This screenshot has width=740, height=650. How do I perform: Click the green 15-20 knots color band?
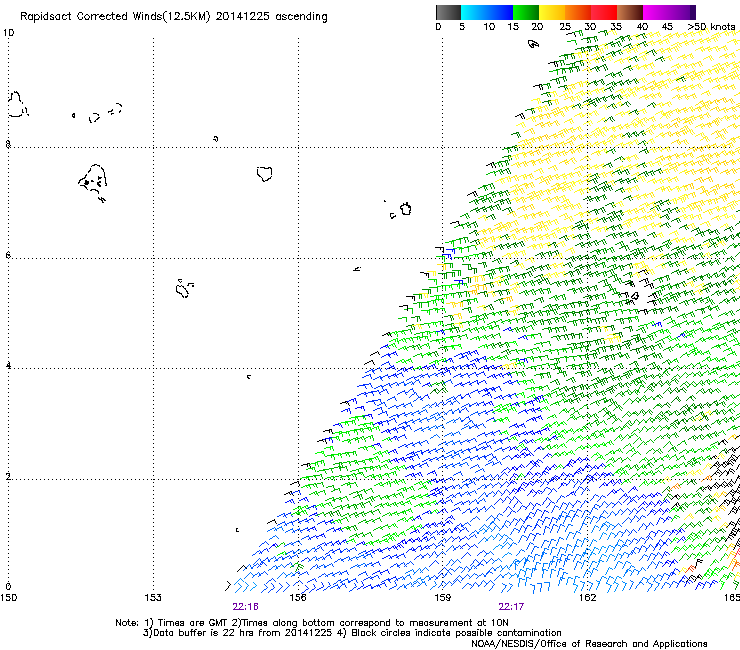tap(526, 12)
